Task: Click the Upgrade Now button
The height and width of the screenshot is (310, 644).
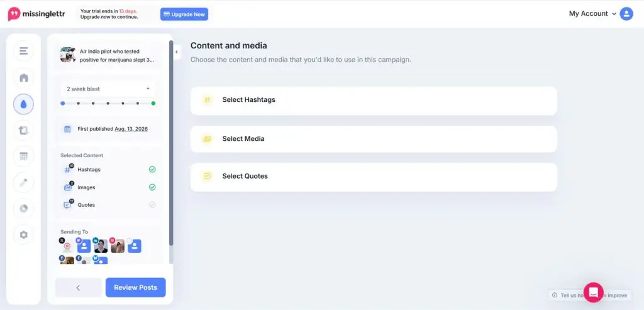Action: [184, 14]
